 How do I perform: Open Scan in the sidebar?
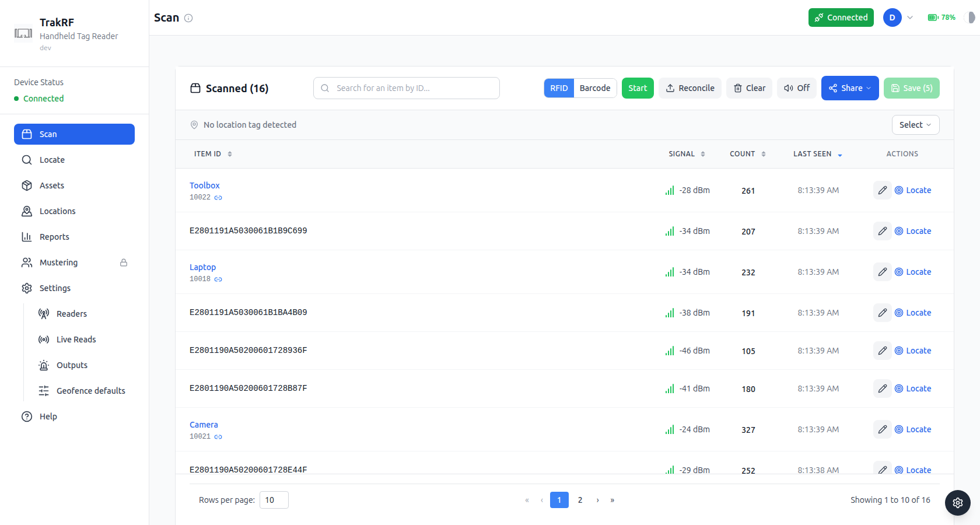pos(74,134)
